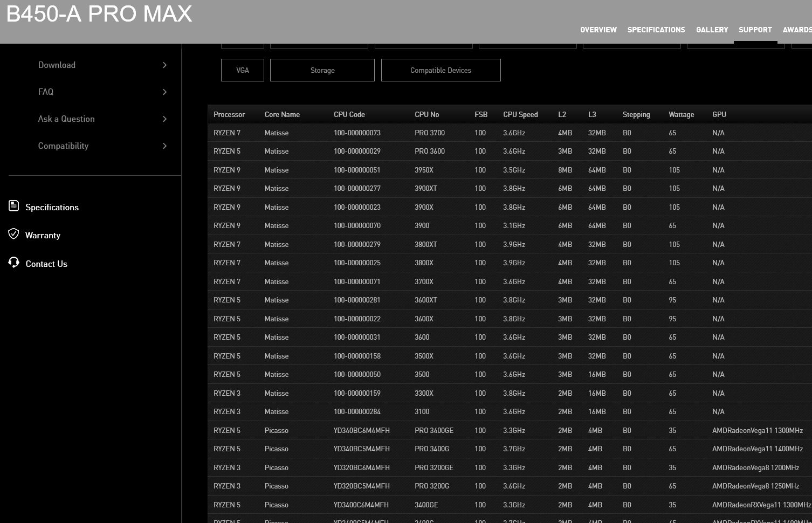Click the B450-A PRO MAX product title
The width and height of the screenshot is (812, 523).
tap(99, 13)
